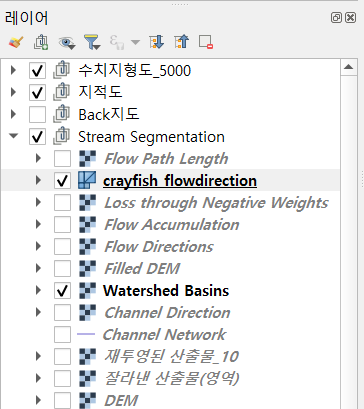The height and width of the screenshot is (409, 364).
Task: Click the Expand All layers icon
Action: 157,42
